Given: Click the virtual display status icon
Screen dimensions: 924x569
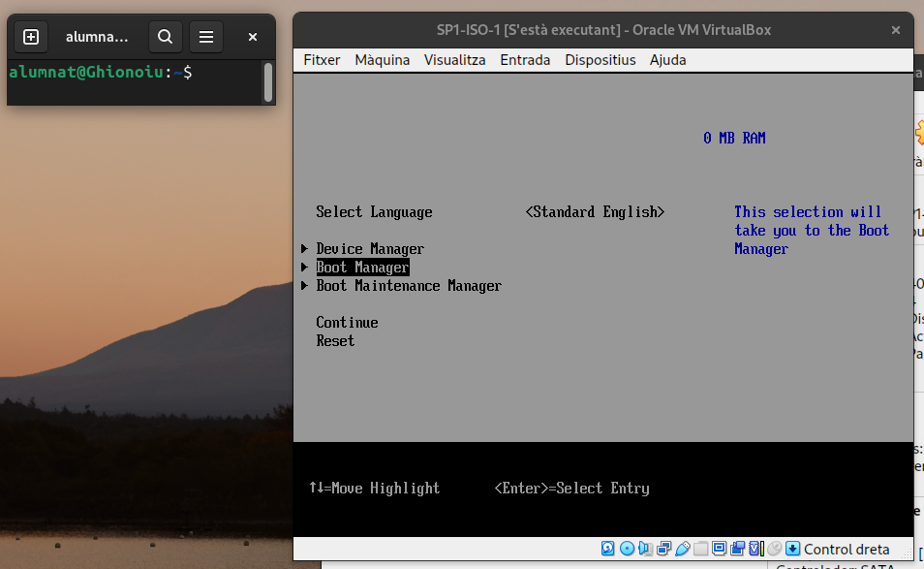Looking at the screenshot, I should pyautogui.click(x=719, y=549).
